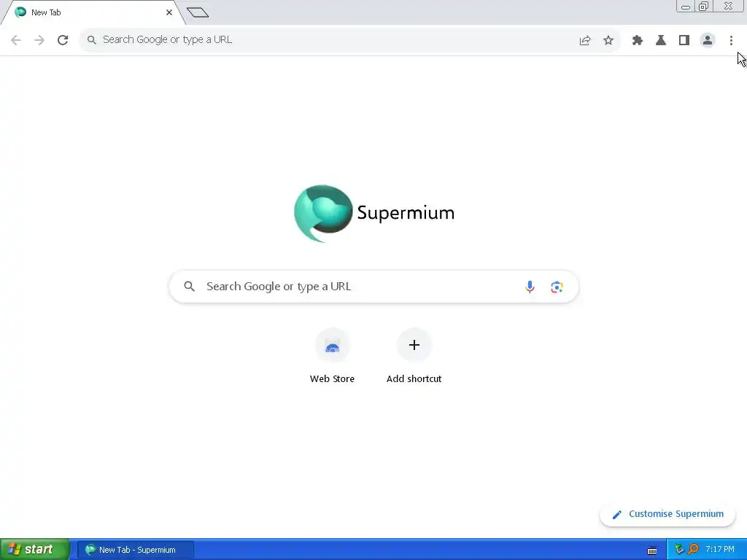Click the Customise Supermium button
747x560 pixels.
[667, 514]
